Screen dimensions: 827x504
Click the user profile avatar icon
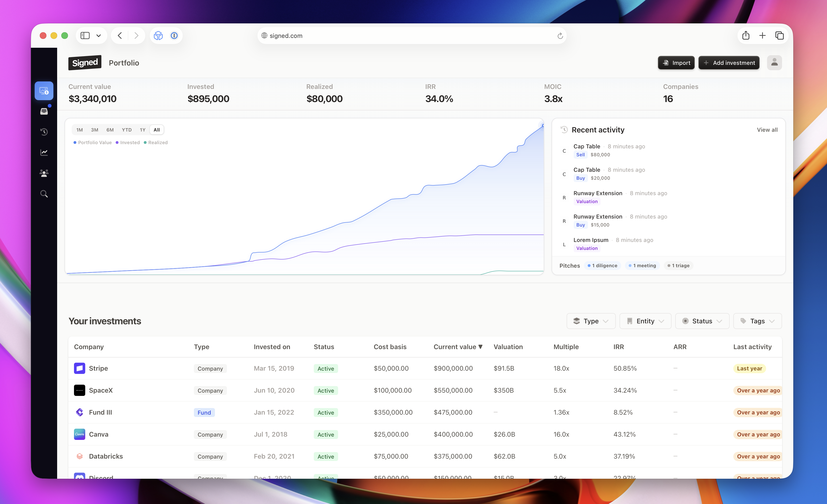click(774, 63)
